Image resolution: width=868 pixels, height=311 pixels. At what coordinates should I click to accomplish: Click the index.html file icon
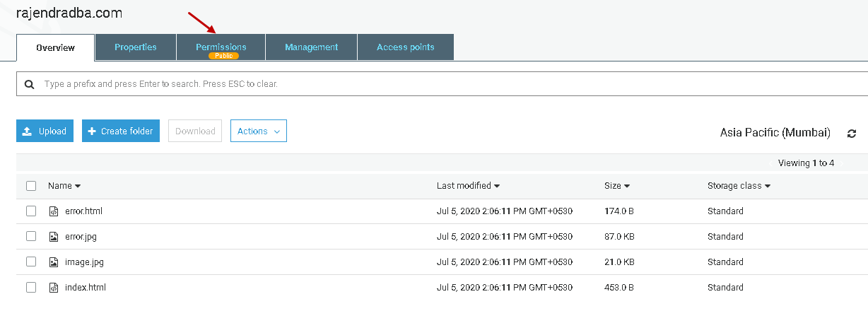point(54,288)
